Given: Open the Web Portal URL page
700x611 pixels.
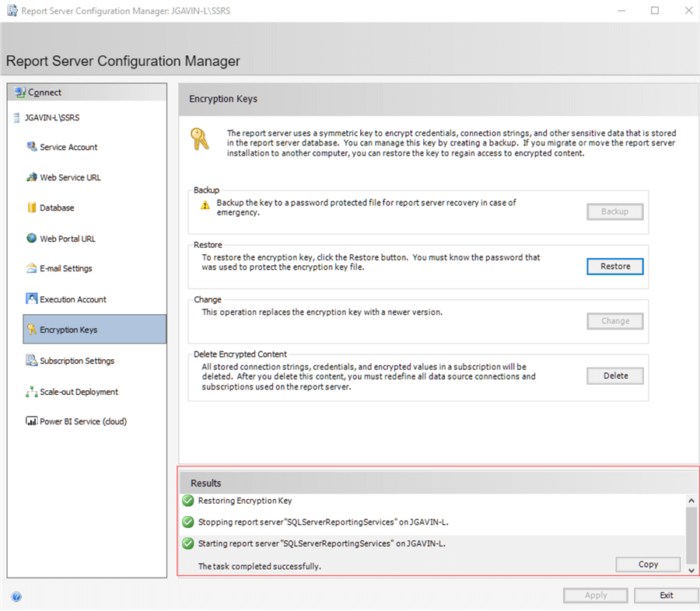Looking at the screenshot, I should [68, 239].
